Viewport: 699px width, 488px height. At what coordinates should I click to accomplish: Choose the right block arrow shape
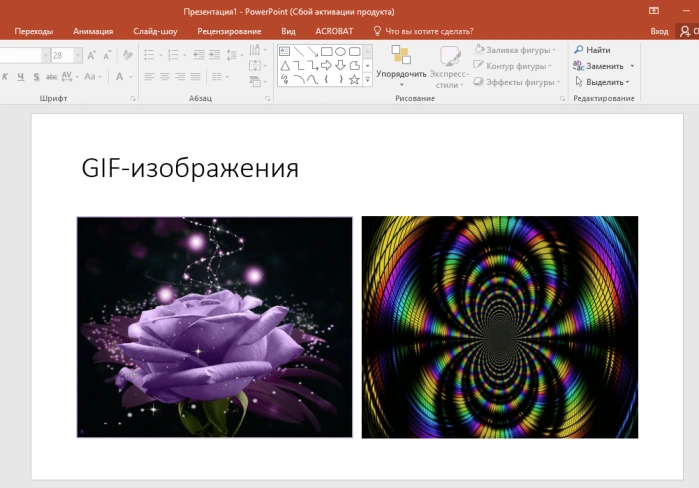[326, 66]
